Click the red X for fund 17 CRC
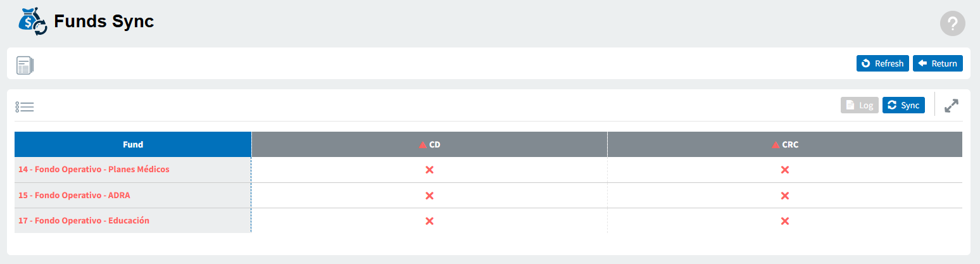This screenshot has height=264, width=980. click(785, 221)
